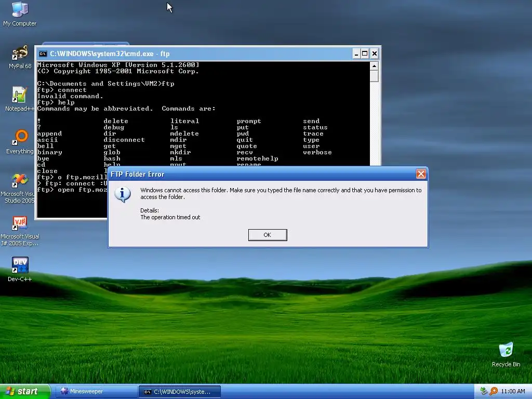The width and height of the screenshot is (532, 399).
Task: Click the cmd window scrollbar thumb
Action: pyautogui.click(x=374, y=76)
